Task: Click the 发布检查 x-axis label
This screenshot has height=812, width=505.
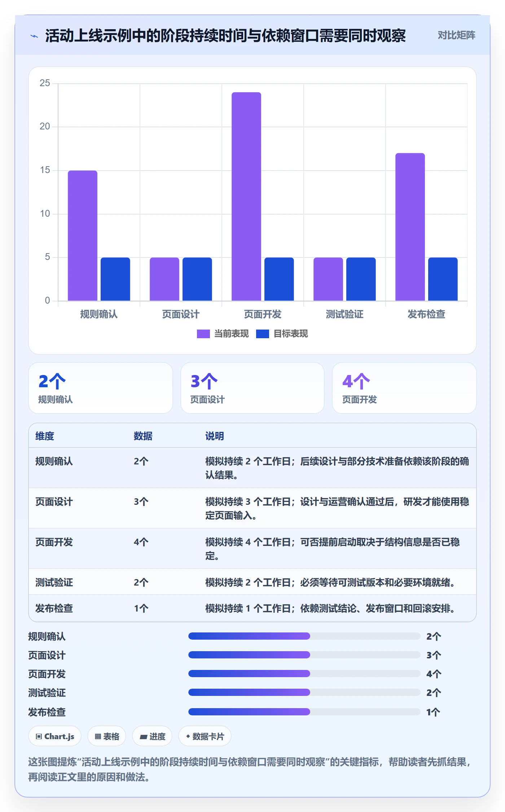Action: point(426,314)
